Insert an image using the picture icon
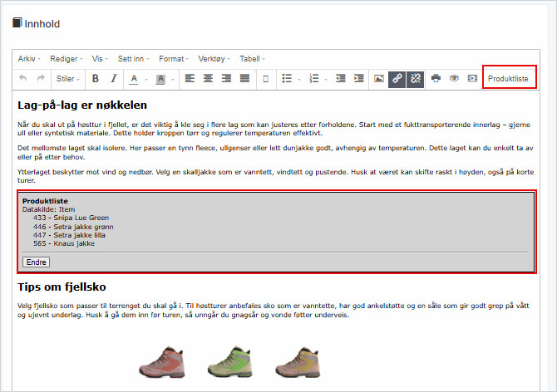The image size is (557, 392). click(x=379, y=79)
